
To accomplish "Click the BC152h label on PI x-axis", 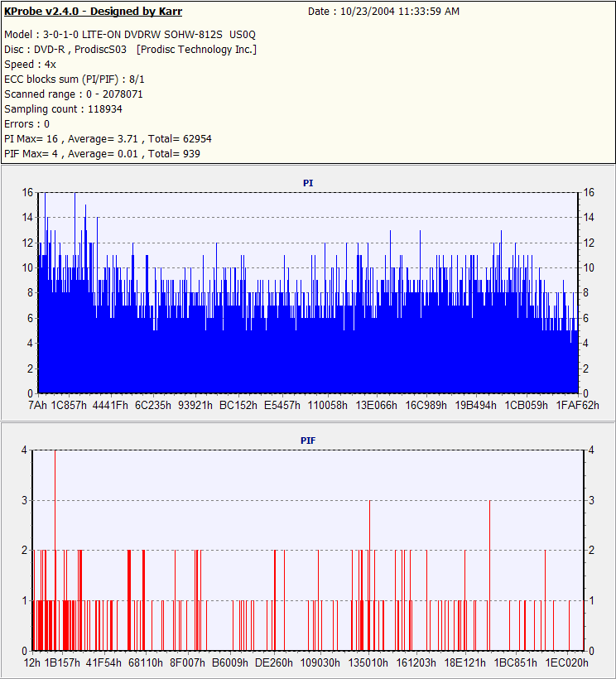I will 238,405.
